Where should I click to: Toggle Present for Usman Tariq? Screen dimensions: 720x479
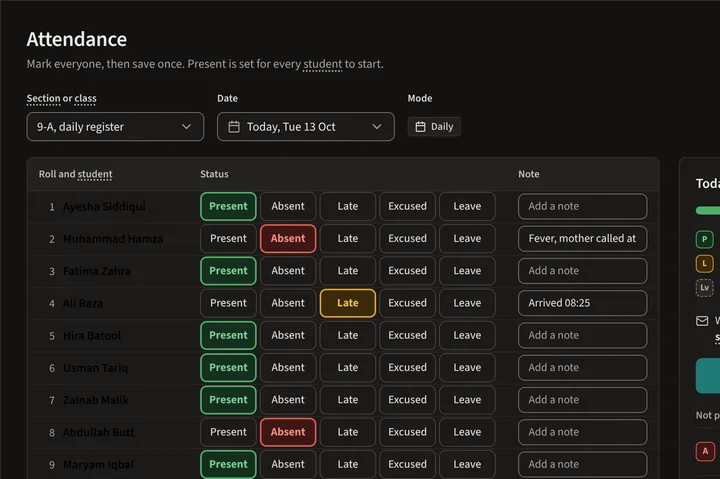point(228,367)
